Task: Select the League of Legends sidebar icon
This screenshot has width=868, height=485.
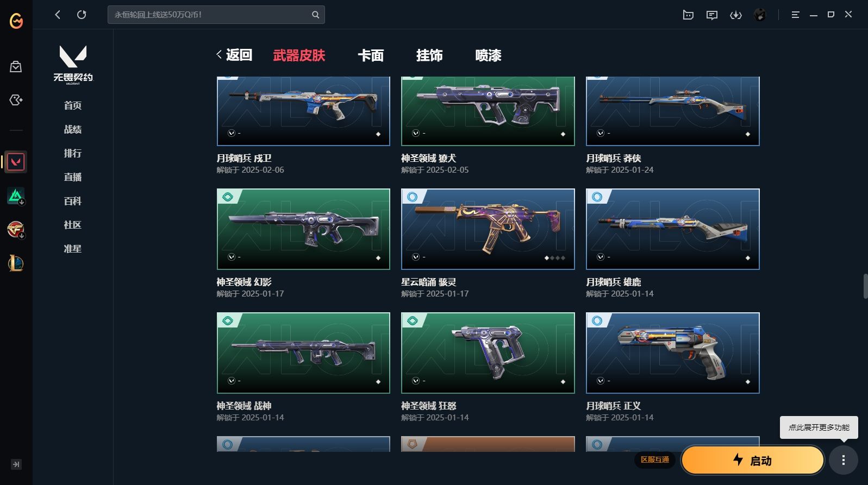Action: pos(16,263)
